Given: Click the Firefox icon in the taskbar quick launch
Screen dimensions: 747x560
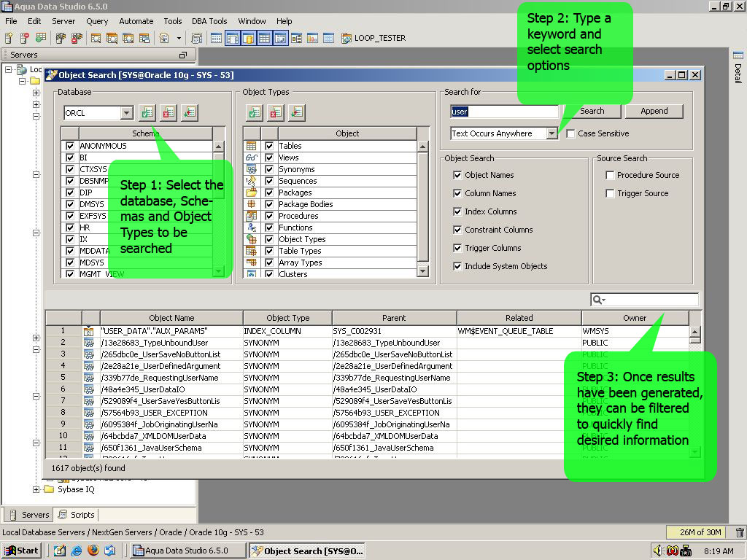Looking at the screenshot, I should point(93,551).
